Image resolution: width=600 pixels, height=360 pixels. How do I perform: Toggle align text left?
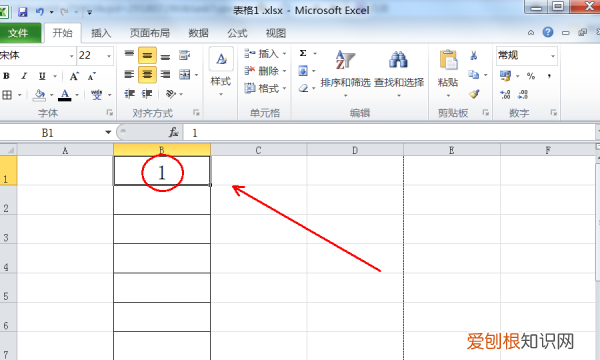[x=129, y=74]
